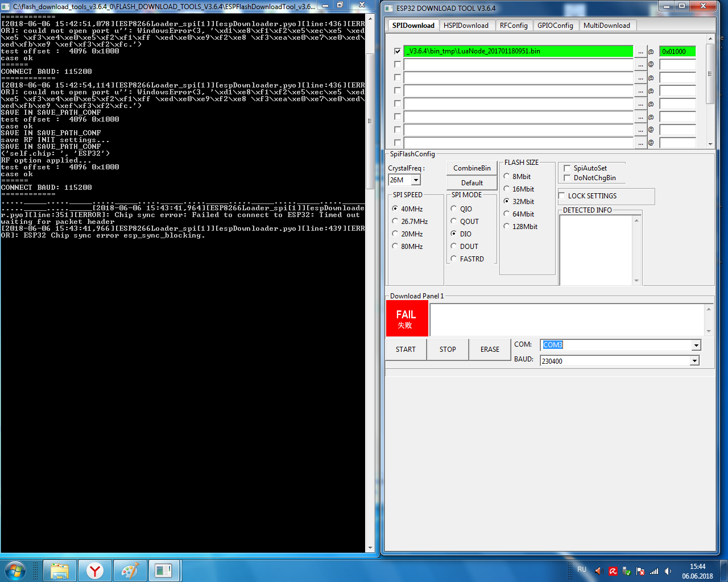The width and height of the screenshot is (728, 582).
Task: Switch to the MultiDownload tab
Action: (x=607, y=26)
